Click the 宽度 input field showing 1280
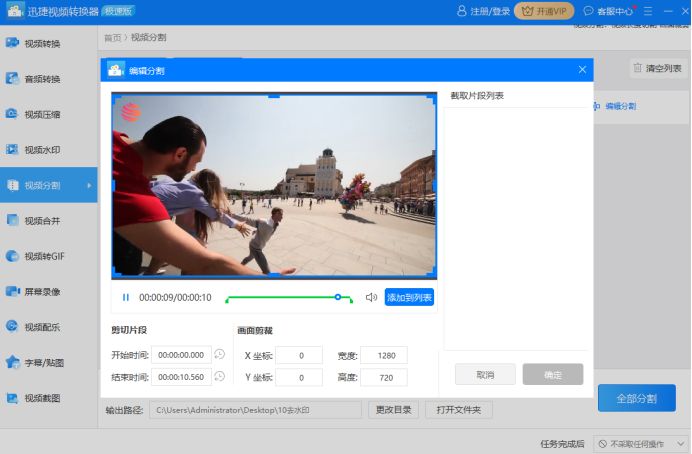Image resolution: width=692 pixels, height=454 pixels. (x=384, y=355)
